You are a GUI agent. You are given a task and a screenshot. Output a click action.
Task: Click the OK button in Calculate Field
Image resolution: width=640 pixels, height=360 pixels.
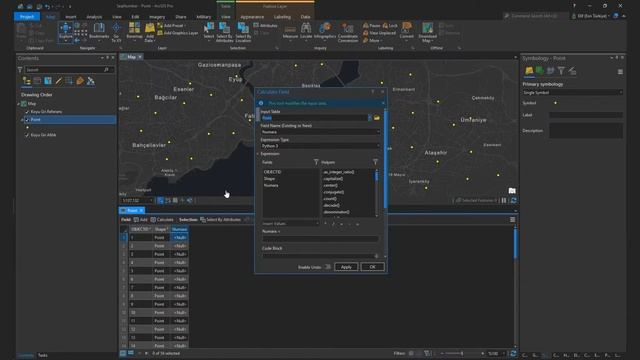coord(372,267)
